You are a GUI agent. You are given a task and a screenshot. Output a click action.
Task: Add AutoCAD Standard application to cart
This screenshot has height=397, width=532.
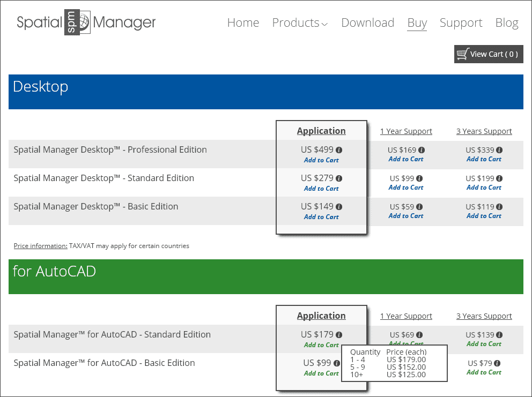[321, 345]
